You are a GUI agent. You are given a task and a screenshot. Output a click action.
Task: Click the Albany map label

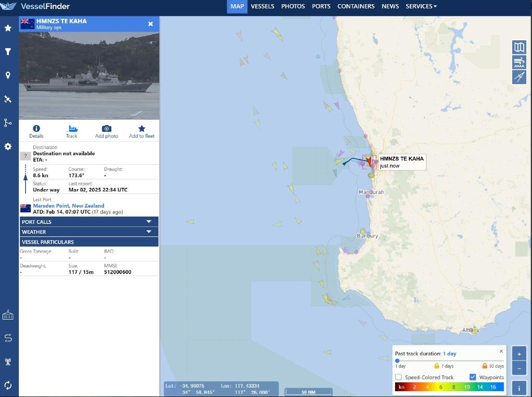[x=470, y=330]
